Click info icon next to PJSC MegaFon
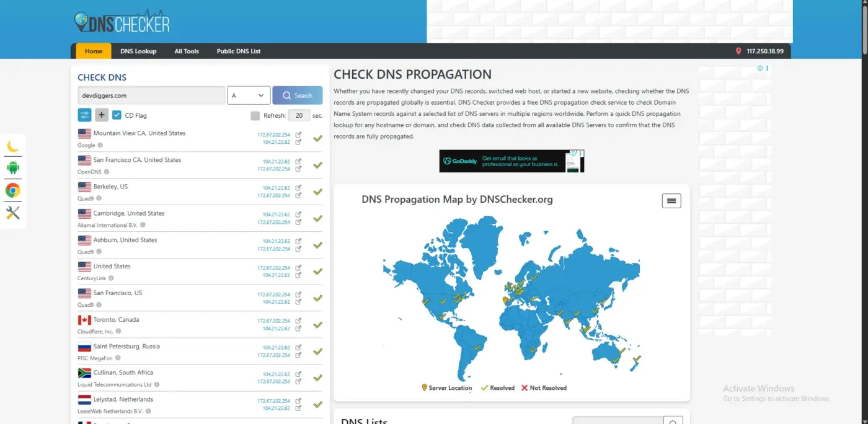 [118, 358]
